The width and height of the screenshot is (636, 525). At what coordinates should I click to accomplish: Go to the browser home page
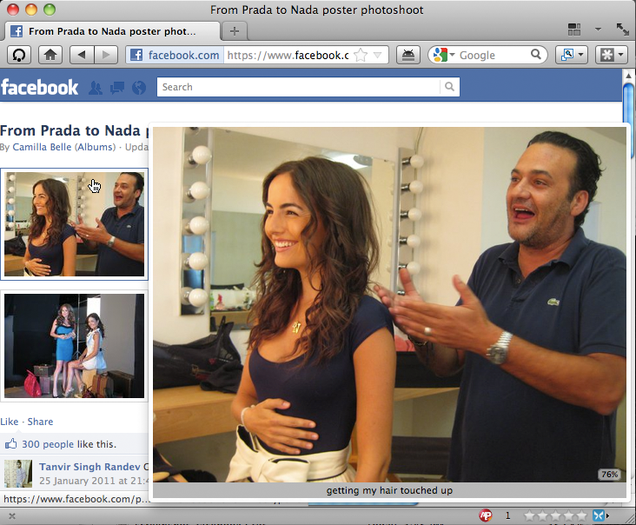[x=50, y=55]
